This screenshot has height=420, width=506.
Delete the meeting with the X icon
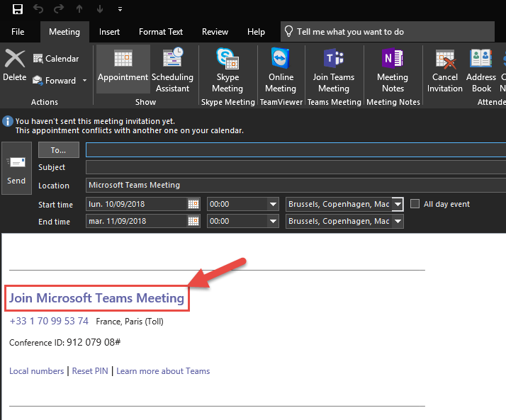14,65
